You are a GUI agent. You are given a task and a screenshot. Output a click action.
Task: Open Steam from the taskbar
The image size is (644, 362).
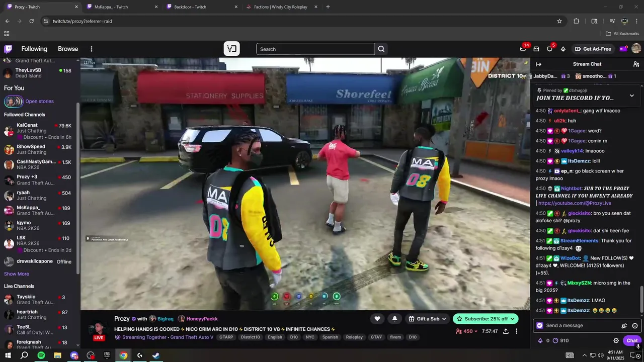(156, 355)
